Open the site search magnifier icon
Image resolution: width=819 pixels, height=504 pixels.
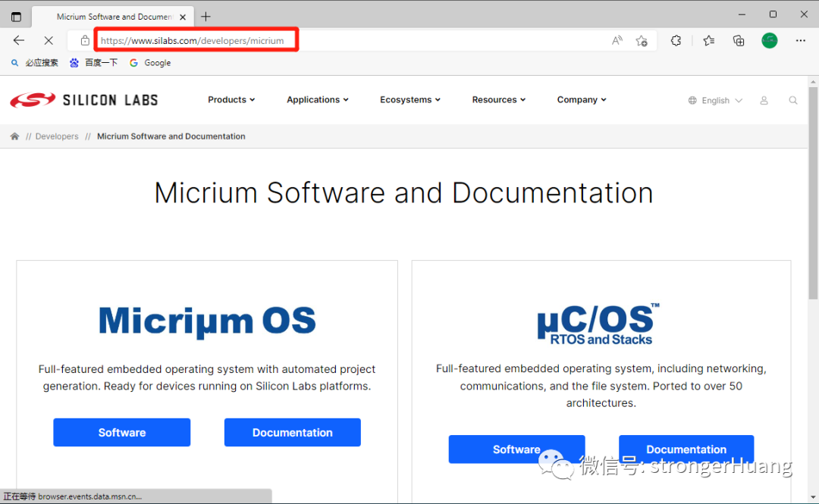click(792, 100)
